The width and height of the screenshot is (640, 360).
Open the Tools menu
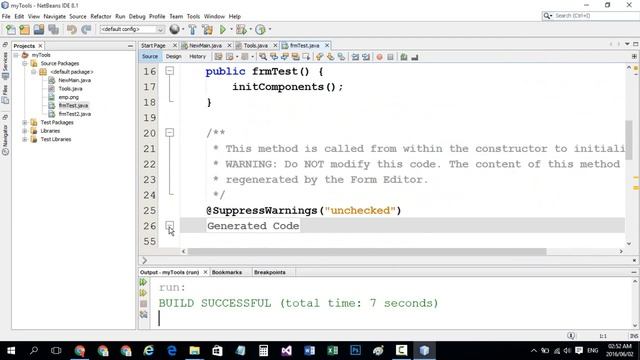point(193,16)
